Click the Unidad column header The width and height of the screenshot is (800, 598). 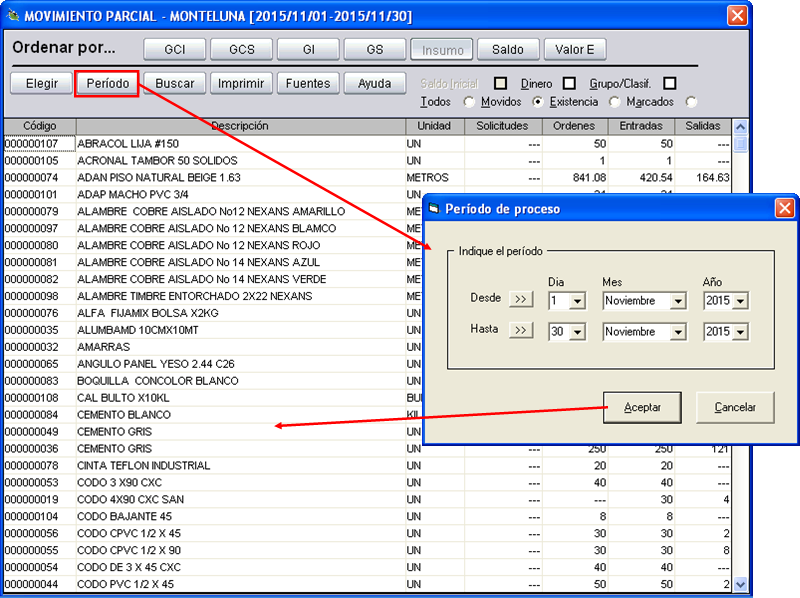tap(434, 126)
